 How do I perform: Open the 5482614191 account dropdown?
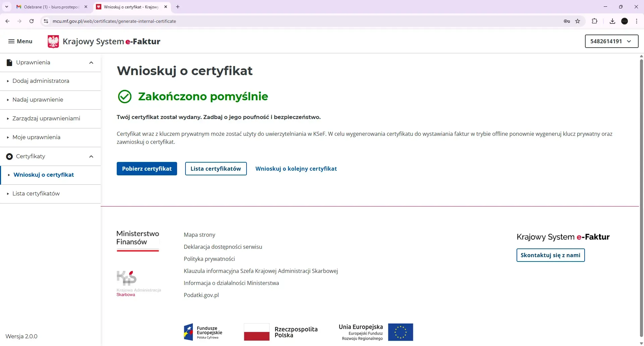point(611,41)
